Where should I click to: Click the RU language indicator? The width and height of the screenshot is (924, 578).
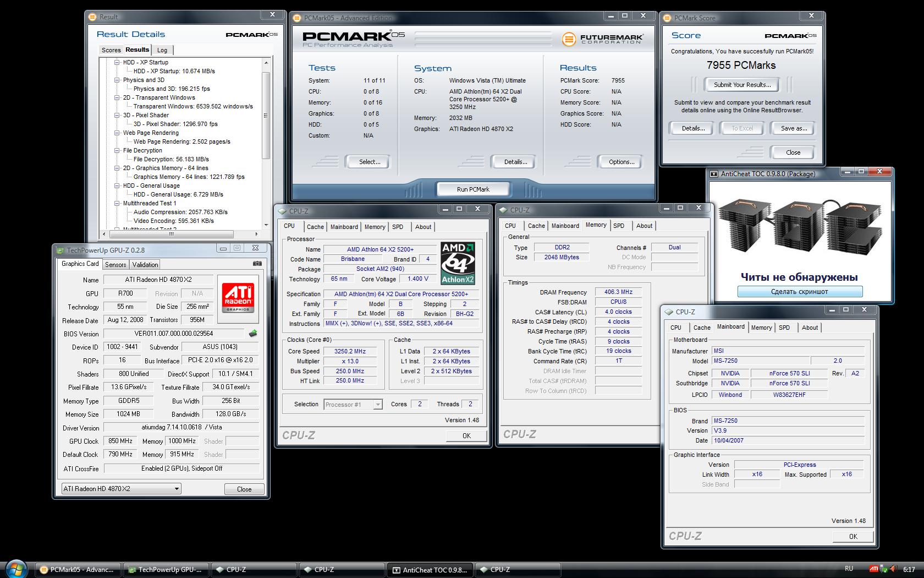point(849,569)
